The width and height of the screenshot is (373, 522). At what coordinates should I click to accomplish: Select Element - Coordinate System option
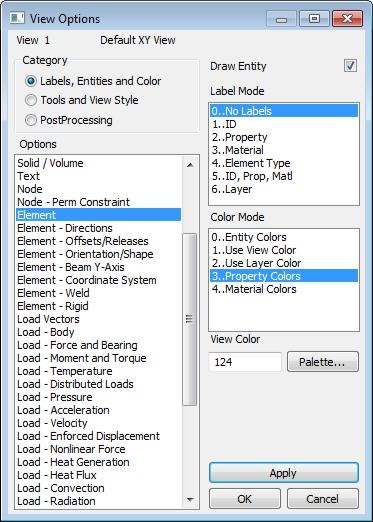(x=99, y=280)
